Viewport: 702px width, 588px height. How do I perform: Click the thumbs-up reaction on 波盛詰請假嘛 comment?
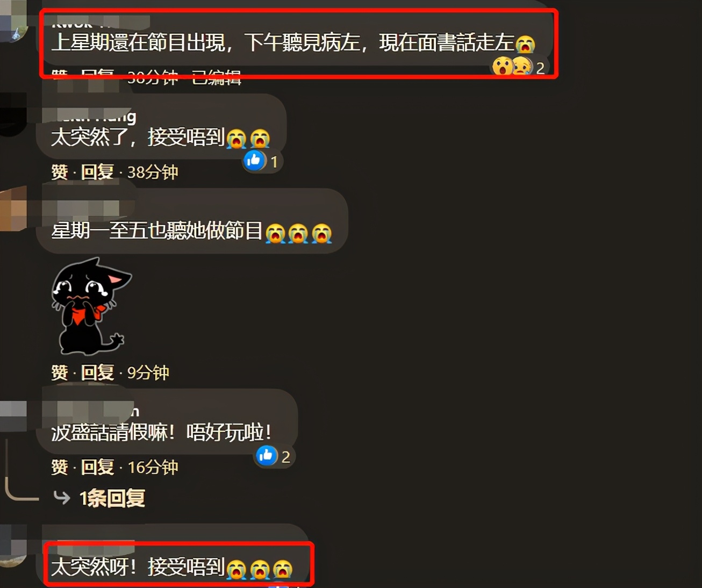267,456
